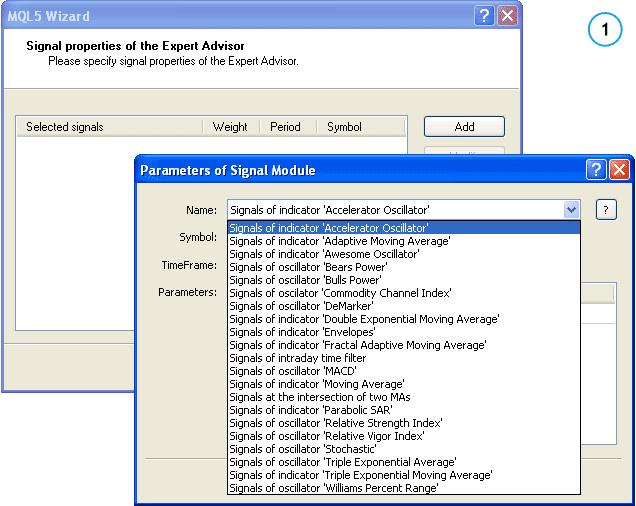Choose 'DeMarker' oscillator signal
Viewport: 636px width, 506px height.
(x=404, y=306)
